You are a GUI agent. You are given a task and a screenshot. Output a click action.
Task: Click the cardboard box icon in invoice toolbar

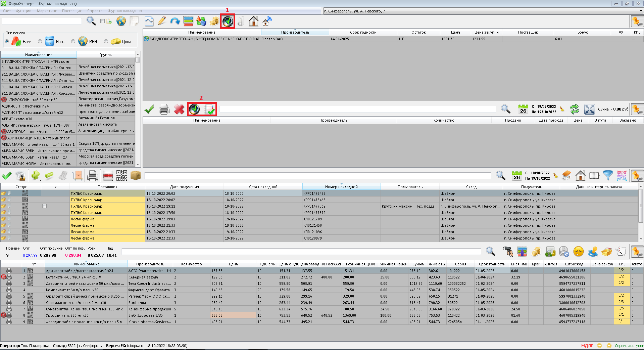[136, 175]
